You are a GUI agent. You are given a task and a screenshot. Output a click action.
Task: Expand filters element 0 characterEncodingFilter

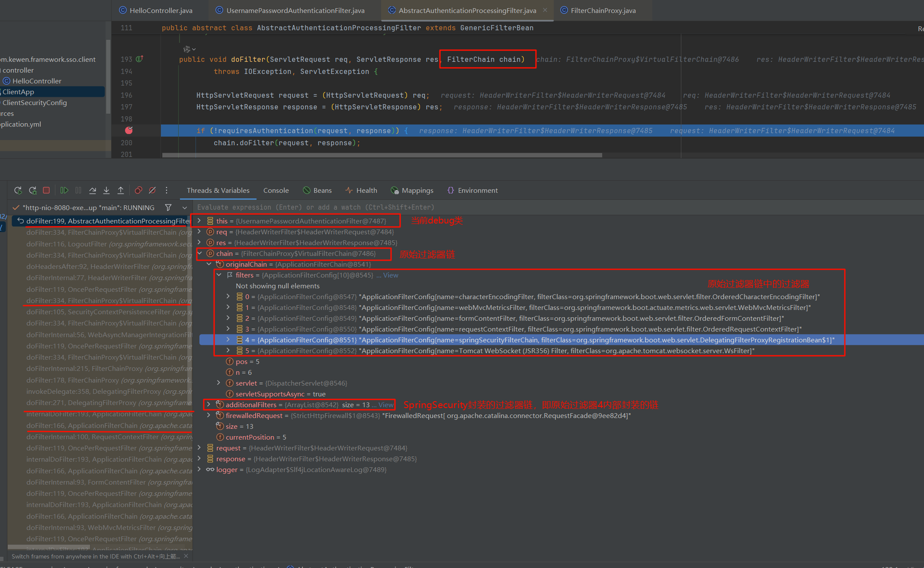[x=228, y=297]
